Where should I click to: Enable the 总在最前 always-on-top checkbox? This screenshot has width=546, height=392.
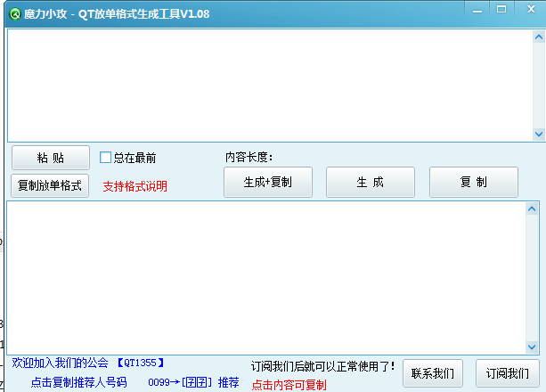coord(105,158)
